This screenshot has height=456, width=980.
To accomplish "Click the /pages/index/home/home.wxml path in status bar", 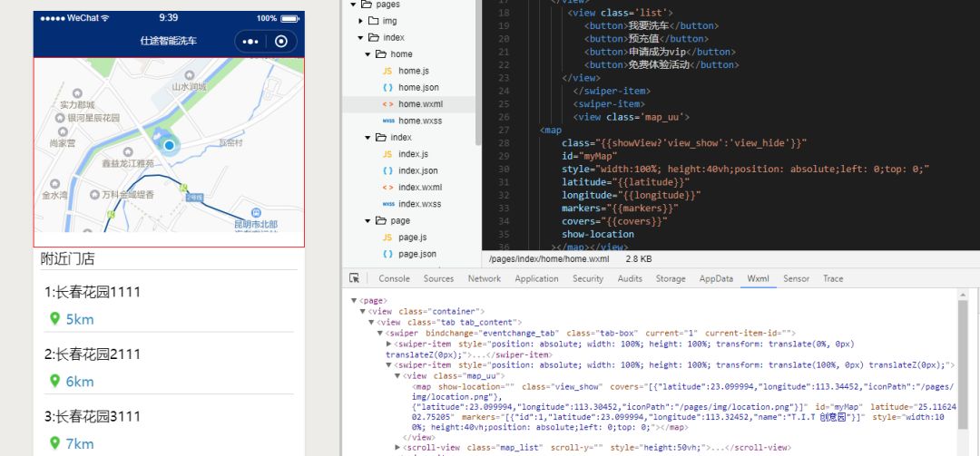I will [x=549, y=258].
